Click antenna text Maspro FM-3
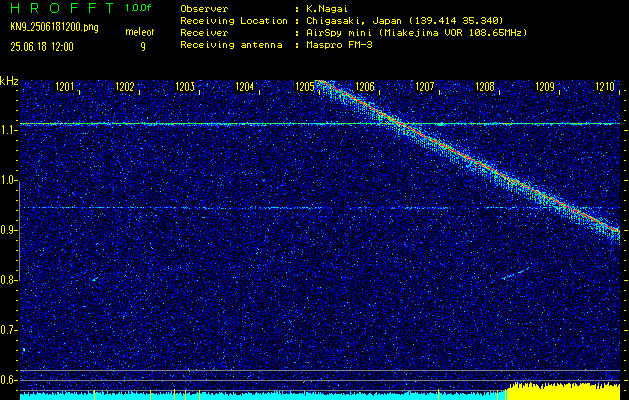The image size is (629, 400). click(x=340, y=45)
